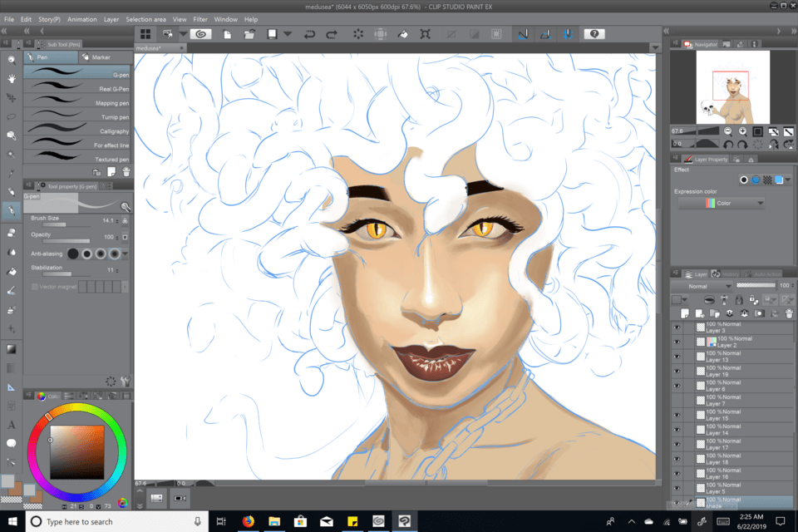This screenshot has width=798, height=532.
Task: Select the Hand (move canvas) tool
Action: 12,78
